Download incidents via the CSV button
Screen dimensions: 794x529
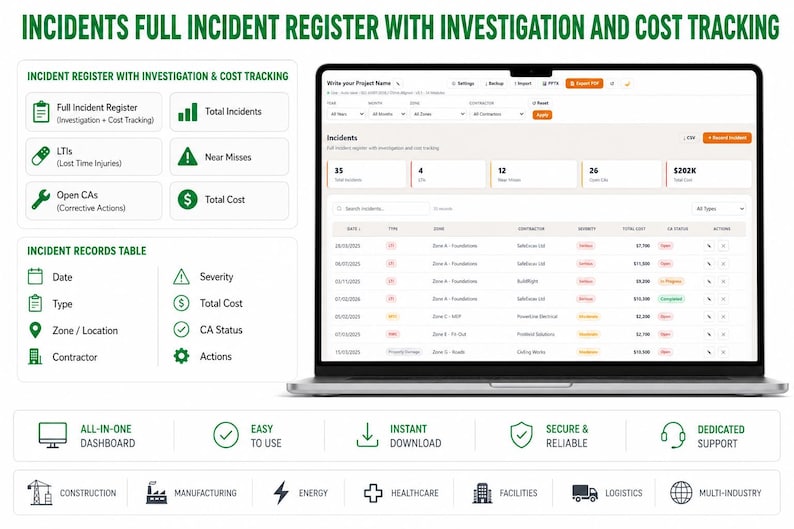point(689,138)
